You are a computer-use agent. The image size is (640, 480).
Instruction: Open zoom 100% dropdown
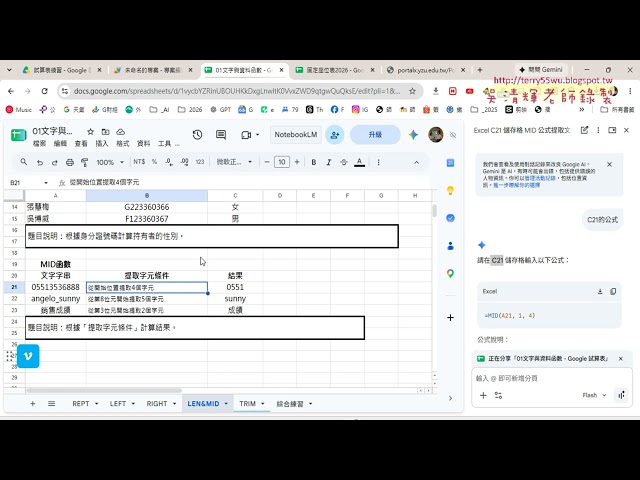coord(110,162)
